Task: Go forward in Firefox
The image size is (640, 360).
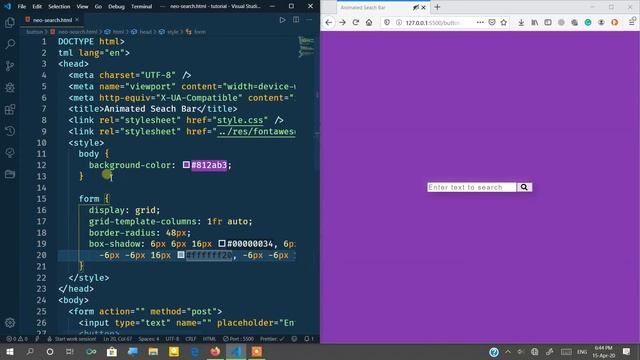Action: [x=342, y=22]
